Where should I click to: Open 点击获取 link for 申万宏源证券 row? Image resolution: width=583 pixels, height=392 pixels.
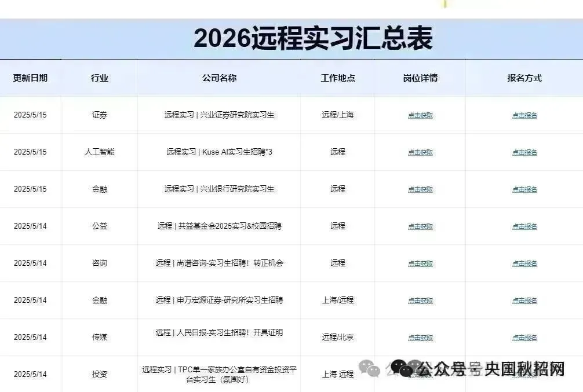click(420, 301)
